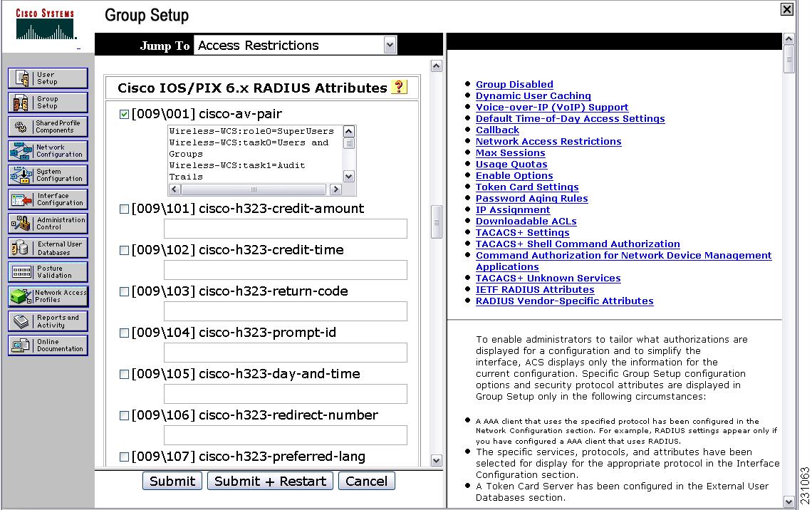Enable cisco-h323-prompt-id checkbox
The width and height of the screenshot is (812, 510).
124,333
